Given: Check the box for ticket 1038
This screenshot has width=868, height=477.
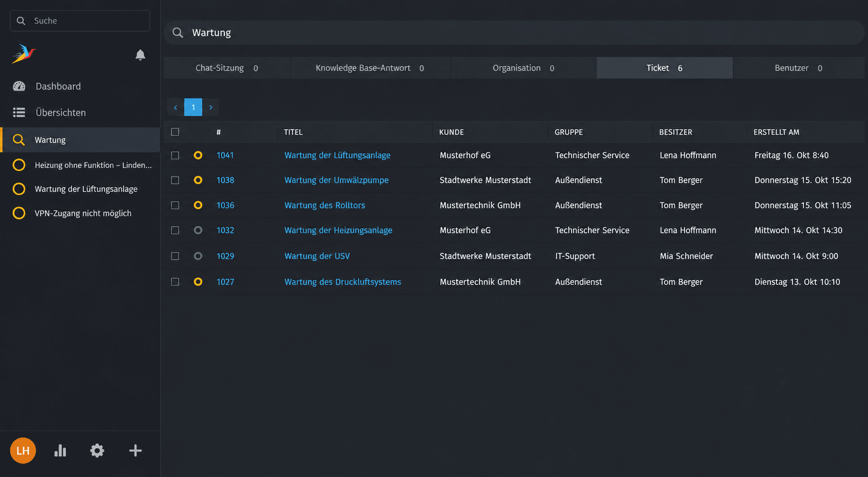Looking at the screenshot, I should (175, 181).
